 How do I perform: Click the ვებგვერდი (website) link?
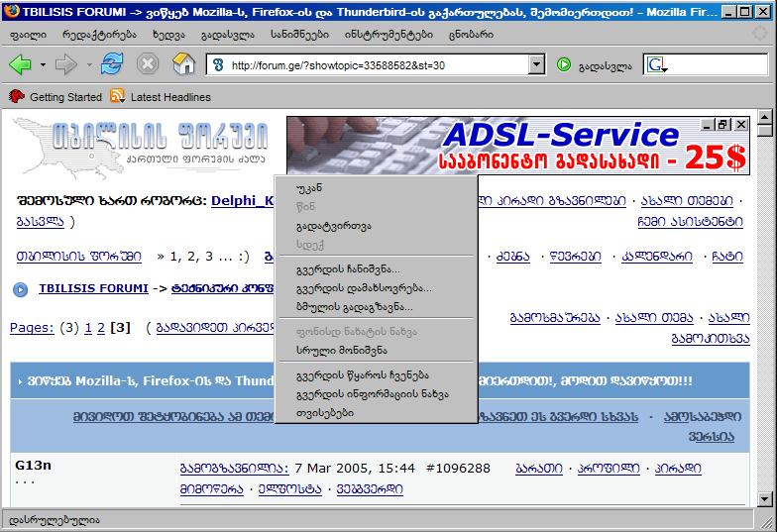pos(370,489)
